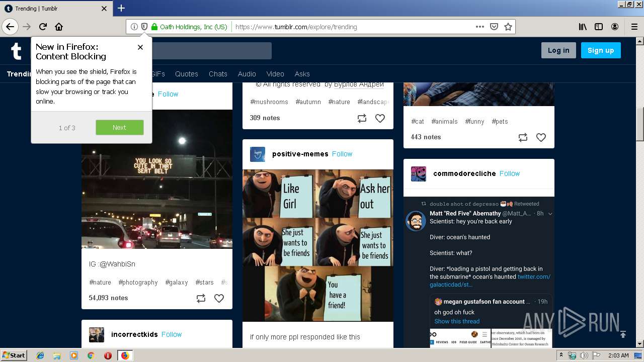Screen dimensions: 644x362
Task: Show site information icon in address bar
Action: click(134, 27)
